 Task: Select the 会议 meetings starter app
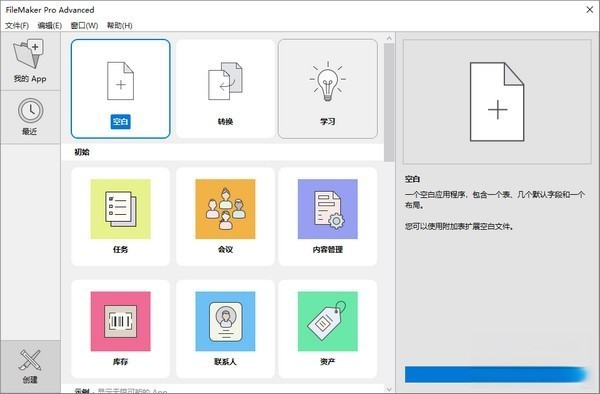click(225, 217)
